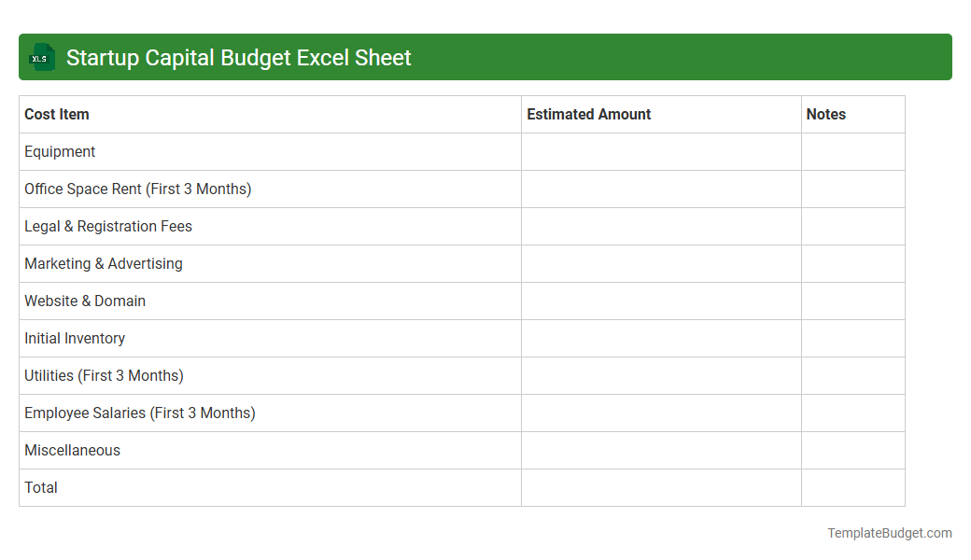Select the Legal & Registration Fees item
The image size is (971, 560).
108,226
